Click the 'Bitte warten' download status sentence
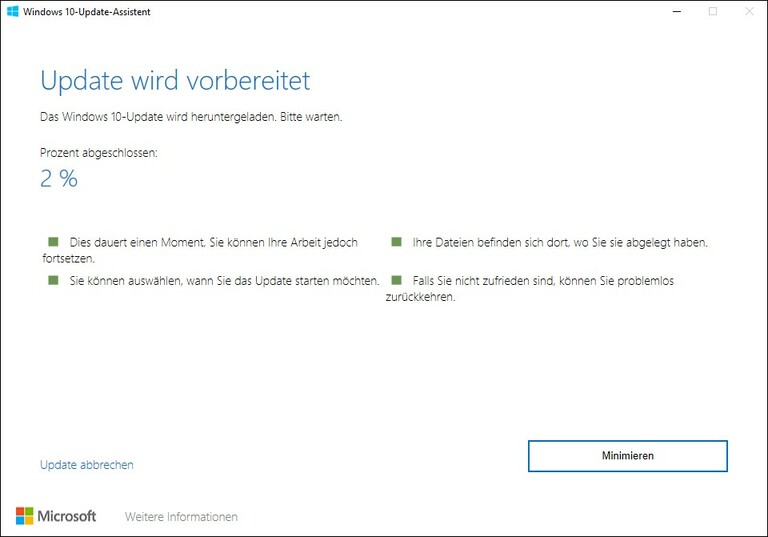 [190, 117]
